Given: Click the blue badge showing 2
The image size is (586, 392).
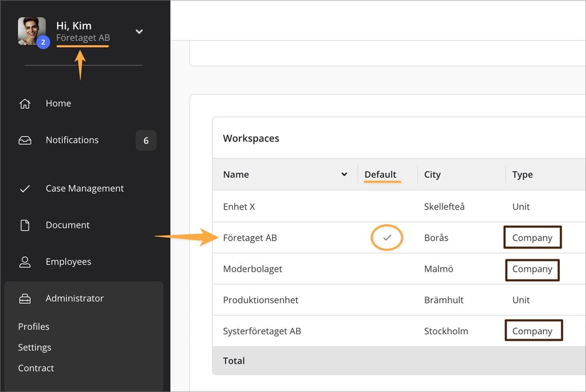Looking at the screenshot, I should (43, 42).
